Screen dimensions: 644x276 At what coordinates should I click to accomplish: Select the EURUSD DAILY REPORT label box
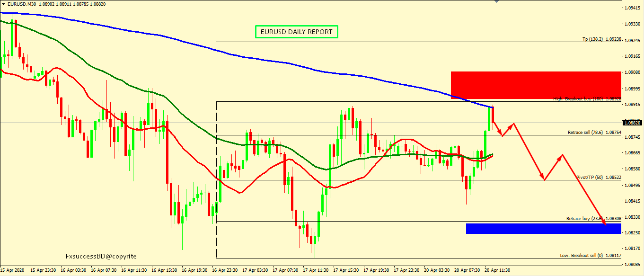297,32
